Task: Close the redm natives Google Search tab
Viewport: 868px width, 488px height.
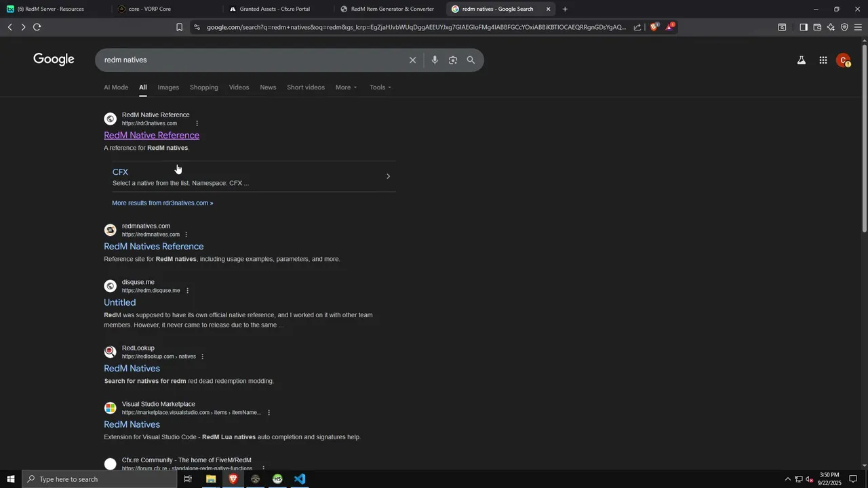Action: 549,9
